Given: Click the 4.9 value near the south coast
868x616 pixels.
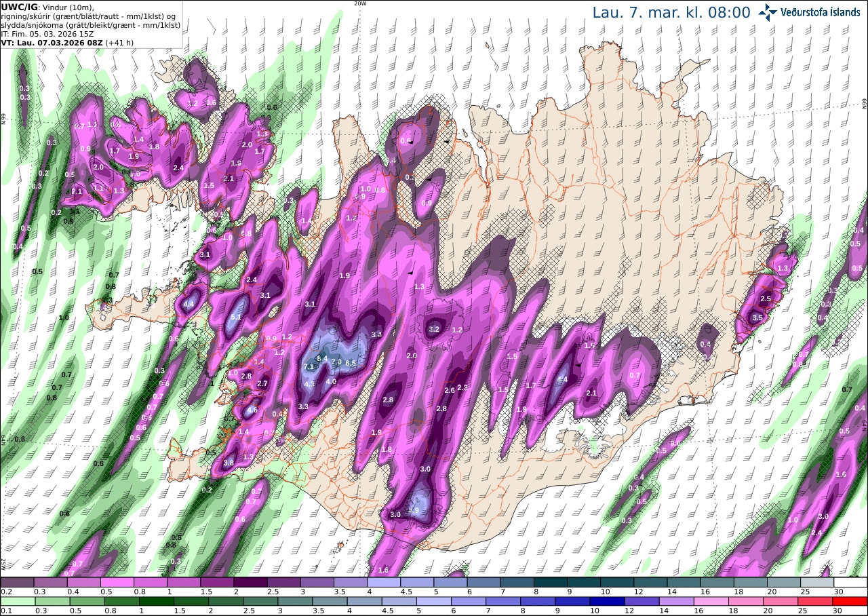Looking at the screenshot, I should coord(414,511).
